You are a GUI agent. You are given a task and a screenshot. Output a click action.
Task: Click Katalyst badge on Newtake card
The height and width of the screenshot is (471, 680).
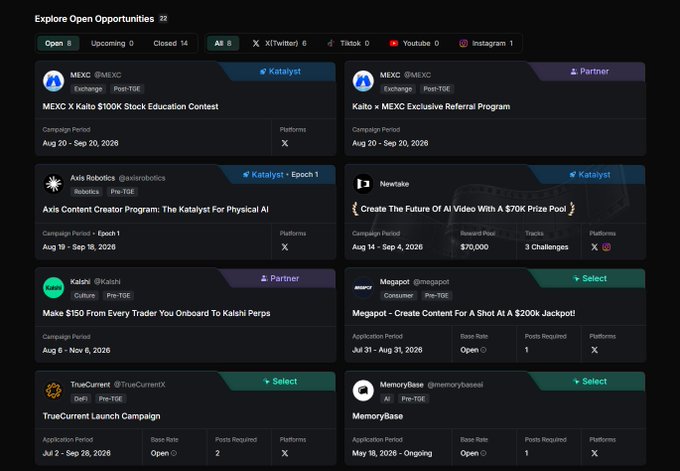click(x=589, y=174)
